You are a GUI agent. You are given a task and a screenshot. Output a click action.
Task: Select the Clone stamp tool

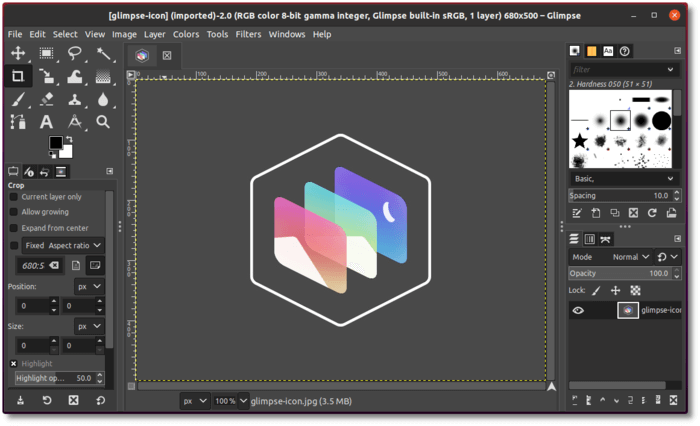(75, 99)
